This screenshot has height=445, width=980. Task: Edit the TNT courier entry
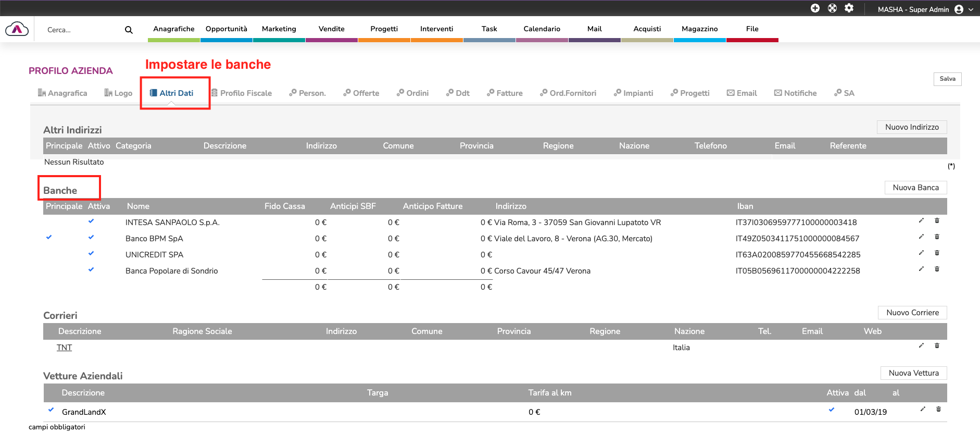coord(921,346)
